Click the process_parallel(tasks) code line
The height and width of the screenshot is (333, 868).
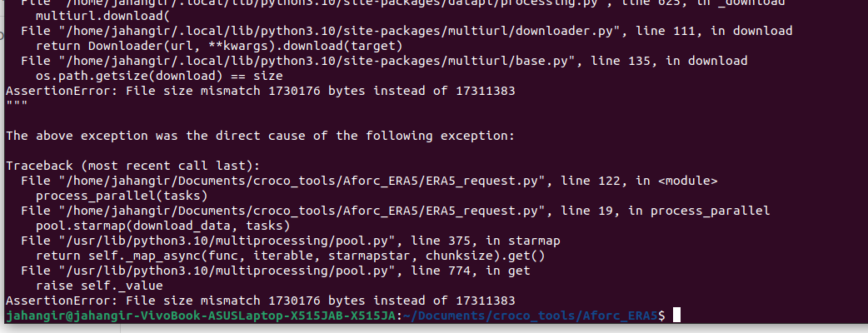(122, 196)
